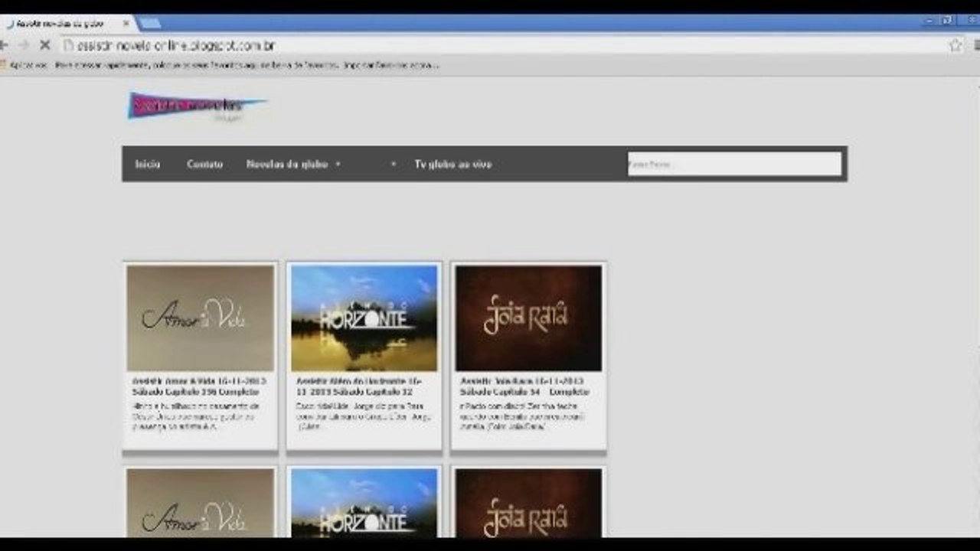Open the Amor à Vida thumbnail in the second row
This screenshot has width=980, height=551.
pyautogui.click(x=200, y=503)
